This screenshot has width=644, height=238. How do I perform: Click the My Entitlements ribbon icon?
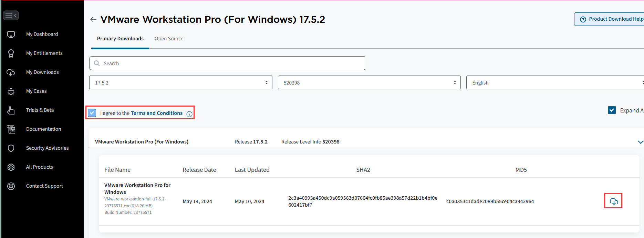(x=11, y=53)
